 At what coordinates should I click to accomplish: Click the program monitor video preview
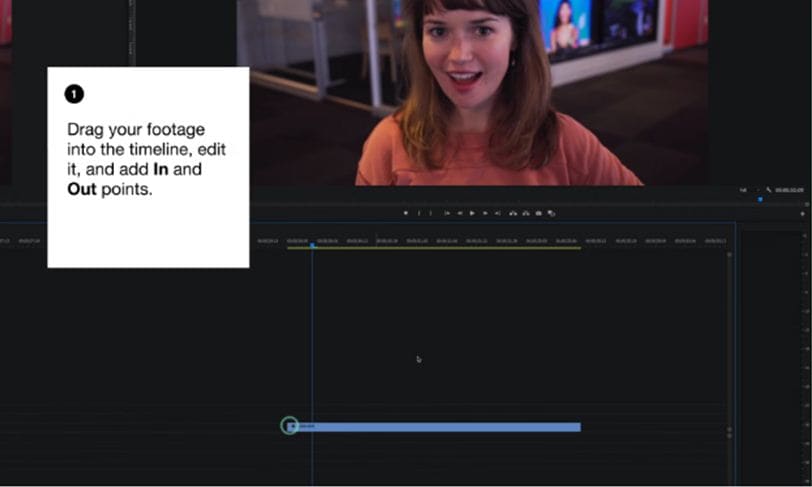coord(472,92)
